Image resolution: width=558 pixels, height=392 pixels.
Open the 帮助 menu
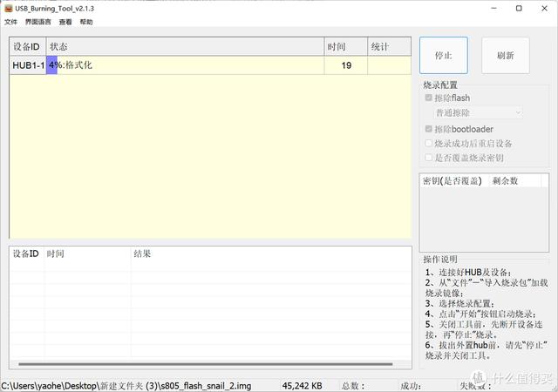(86, 22)
